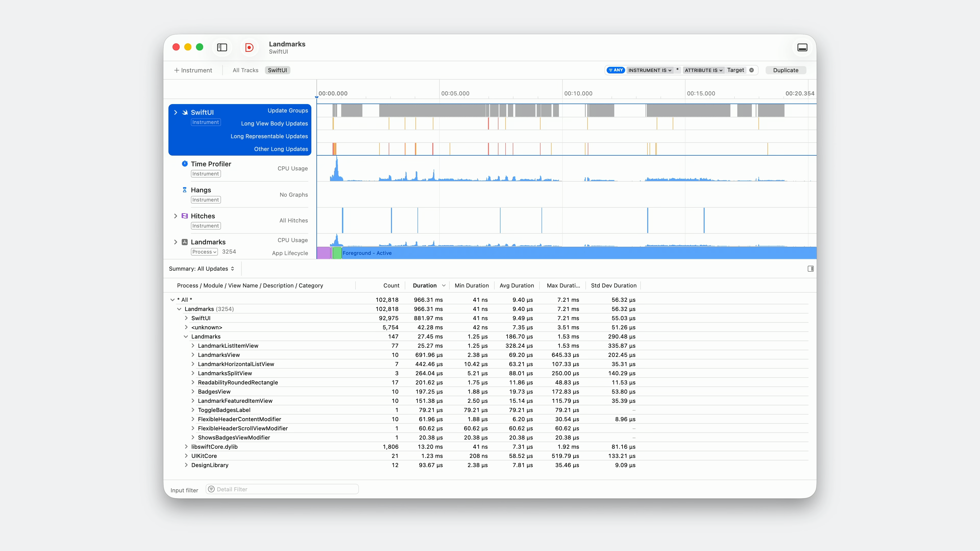This screenshot has height=551, width=980.
Task: Toggle the ANY filter match mode
Action: tap(616, 70)
